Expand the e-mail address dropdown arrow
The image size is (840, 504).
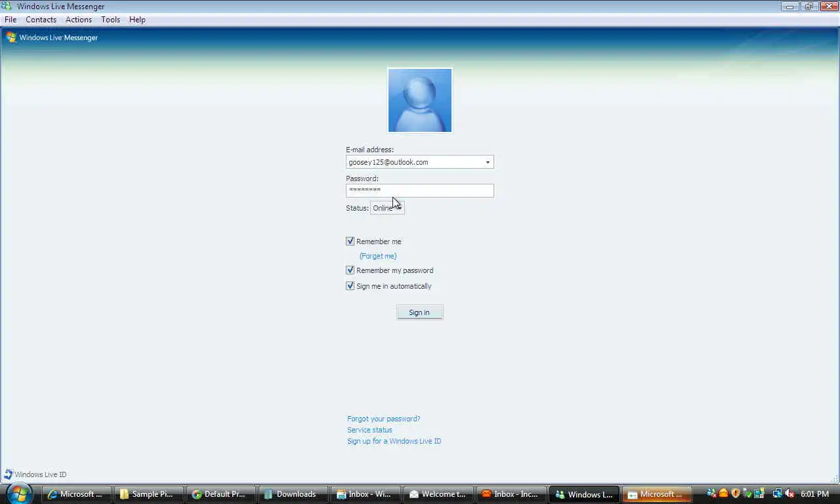tap(488, 162)
